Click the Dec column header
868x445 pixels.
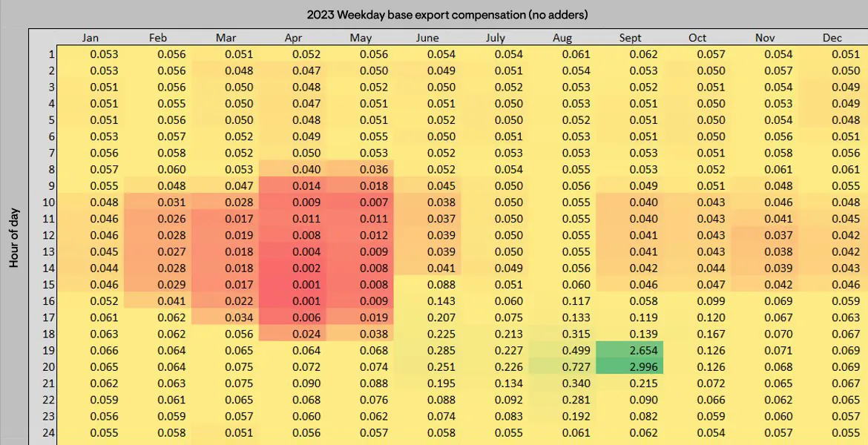pyautogui.click(x=832, y=38)
